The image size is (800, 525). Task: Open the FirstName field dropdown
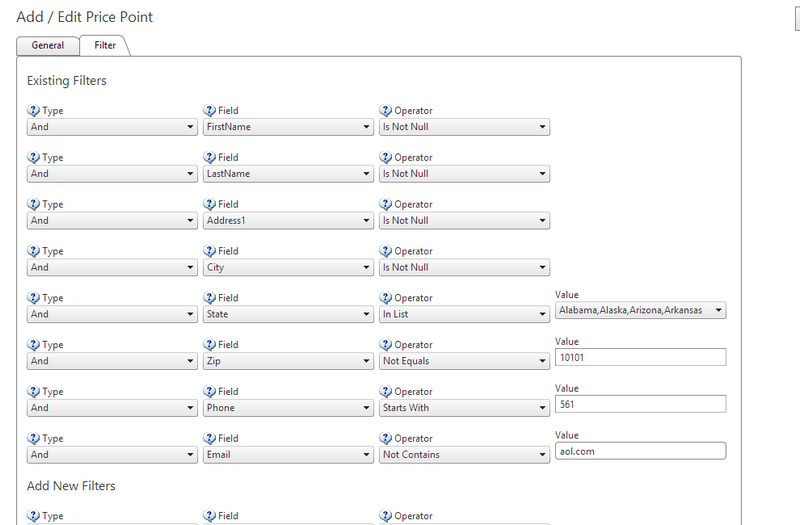(288, 127)
